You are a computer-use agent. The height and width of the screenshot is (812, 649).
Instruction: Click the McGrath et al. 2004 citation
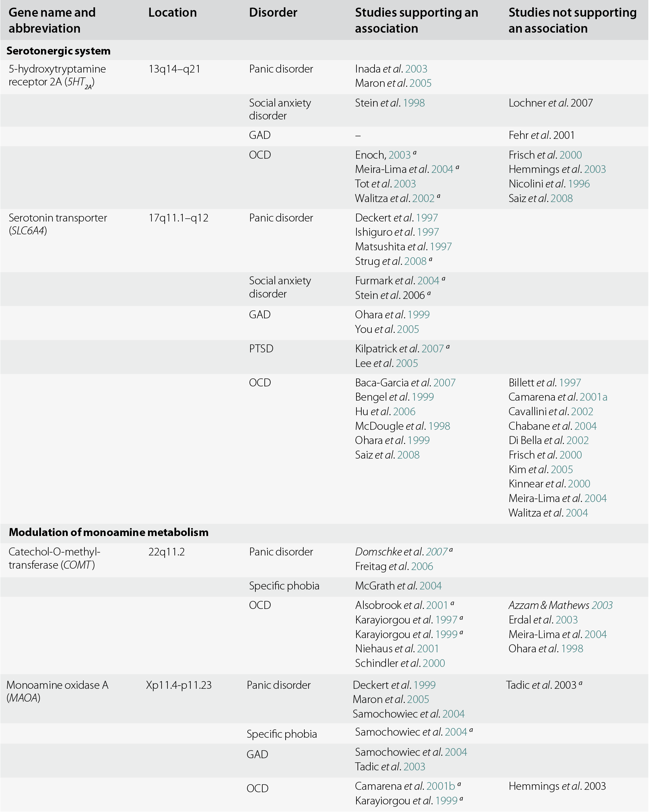coord(430,586)
